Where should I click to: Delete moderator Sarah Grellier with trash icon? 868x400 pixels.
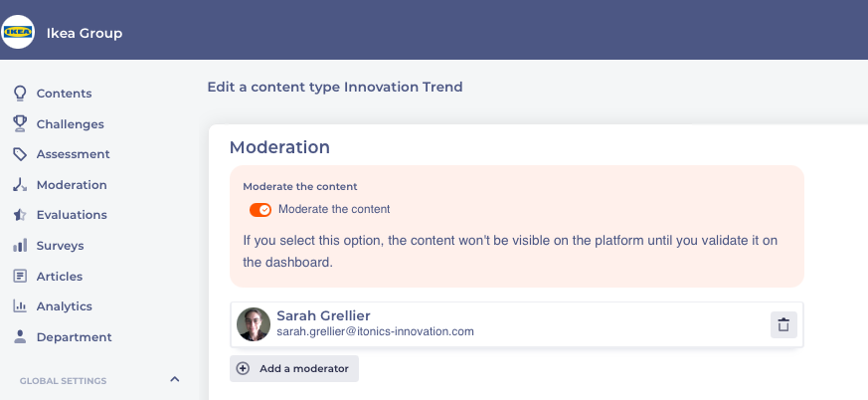[783, 324]
